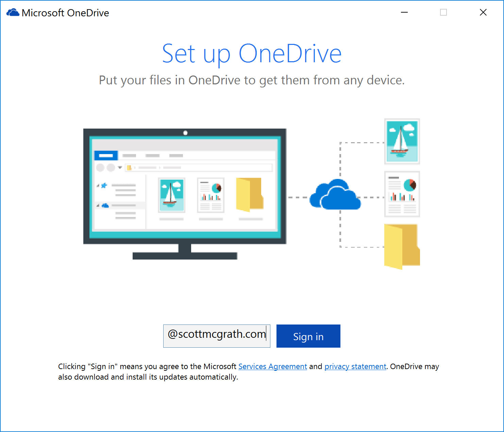The height and width of the screenshot is (432, 504).
Task: Focus the email address input field
Action: click(x=217, y=336)
